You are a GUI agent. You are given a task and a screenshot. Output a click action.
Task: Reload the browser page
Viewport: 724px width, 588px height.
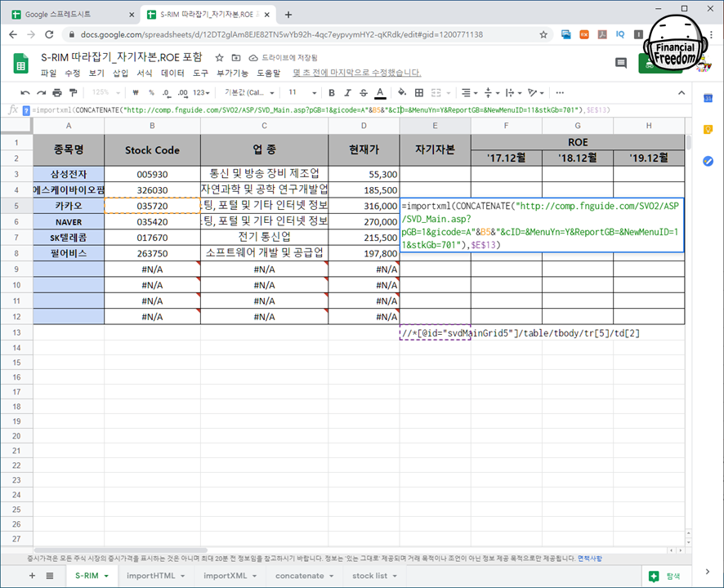(49, 34)
